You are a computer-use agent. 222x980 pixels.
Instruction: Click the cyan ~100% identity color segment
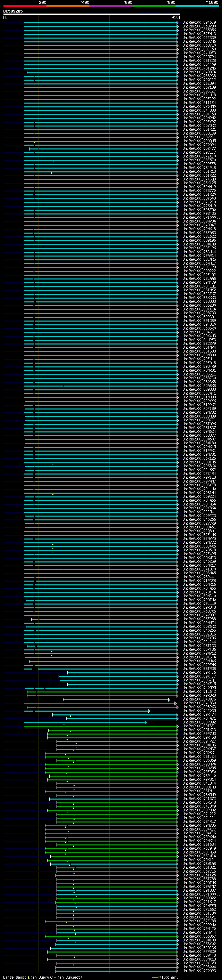[197, 6]
